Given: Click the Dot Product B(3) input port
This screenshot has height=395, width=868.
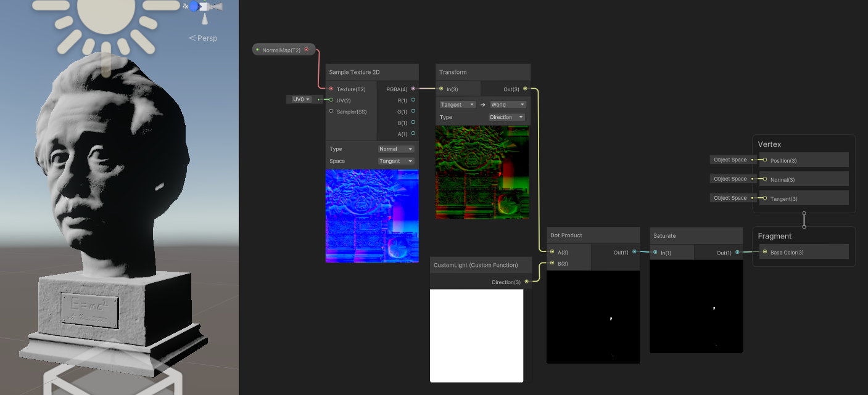Looking at the screenshot, I should [552, 263].
